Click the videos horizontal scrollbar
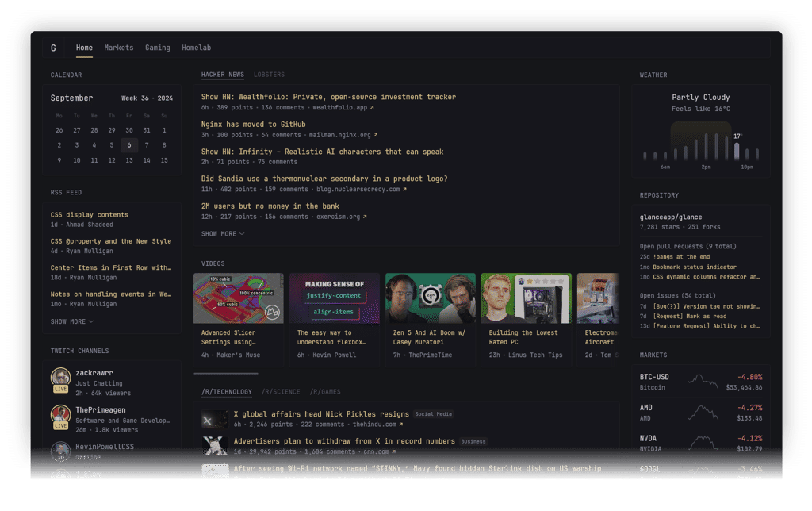Viewport: 812px width, 511px height. (226, 373)
